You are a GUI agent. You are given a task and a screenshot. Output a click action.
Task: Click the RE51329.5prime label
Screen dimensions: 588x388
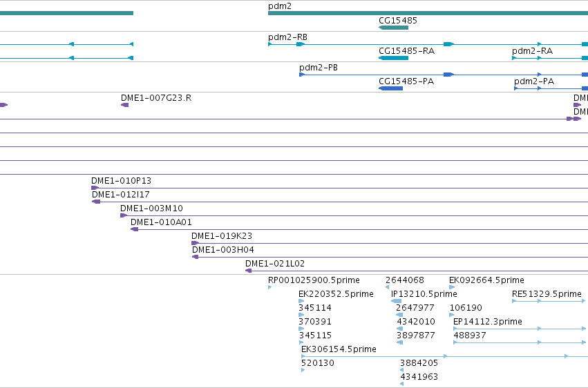(547, 294)
